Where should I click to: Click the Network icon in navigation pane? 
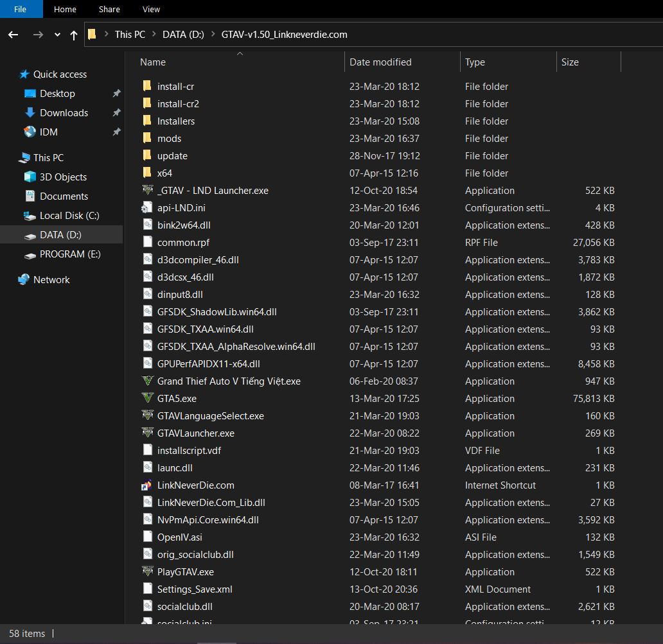(24, 279)
